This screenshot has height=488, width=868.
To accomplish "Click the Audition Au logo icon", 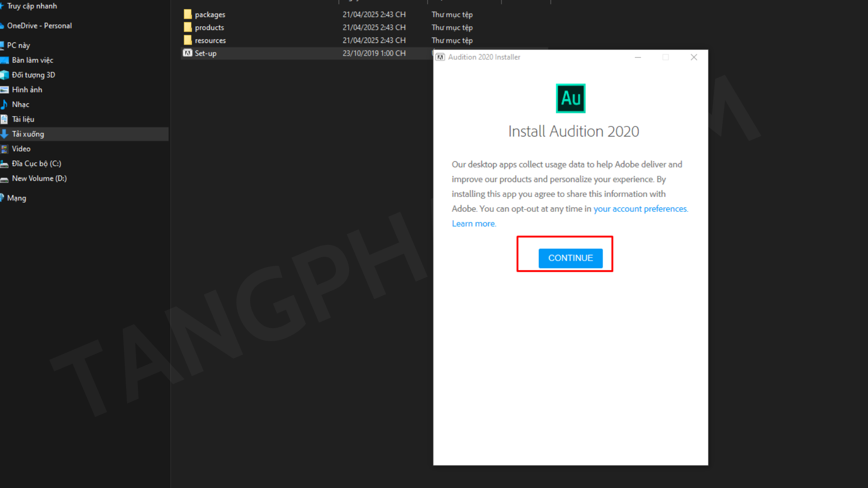I will tap(570, 98).
